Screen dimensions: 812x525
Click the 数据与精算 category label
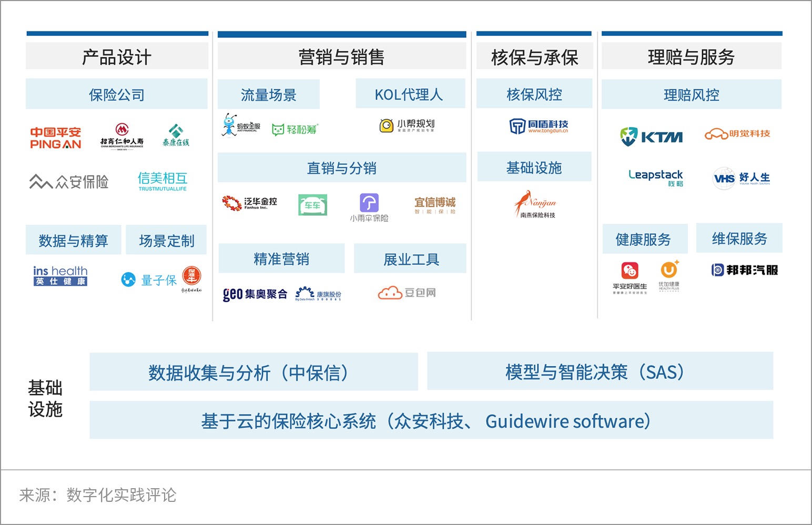[74, 240]
